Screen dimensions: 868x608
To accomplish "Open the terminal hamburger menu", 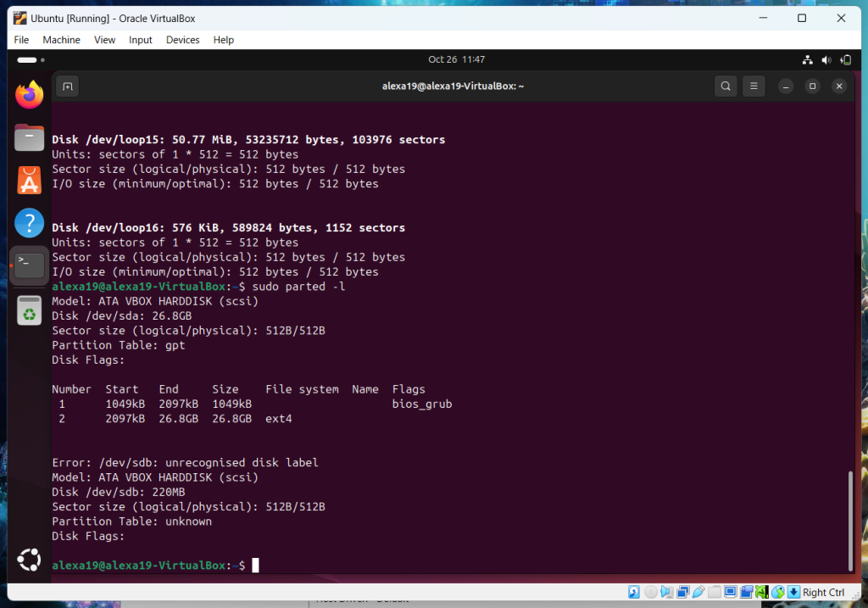I will tap(753, 86).
